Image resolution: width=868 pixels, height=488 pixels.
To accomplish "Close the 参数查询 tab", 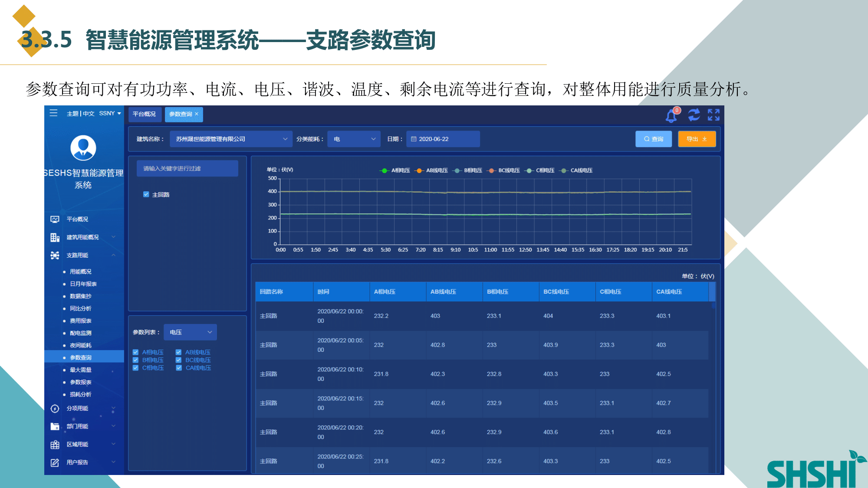I will (x=197, y=114).
